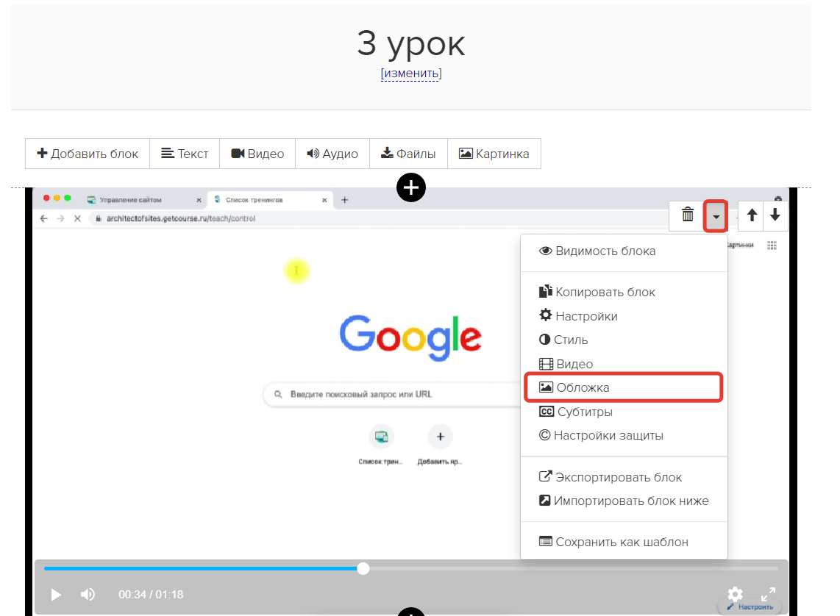Close the Управление сайтом tab
Screen dimensions: 840x616
pyautogui.click(x=199, y=200)
